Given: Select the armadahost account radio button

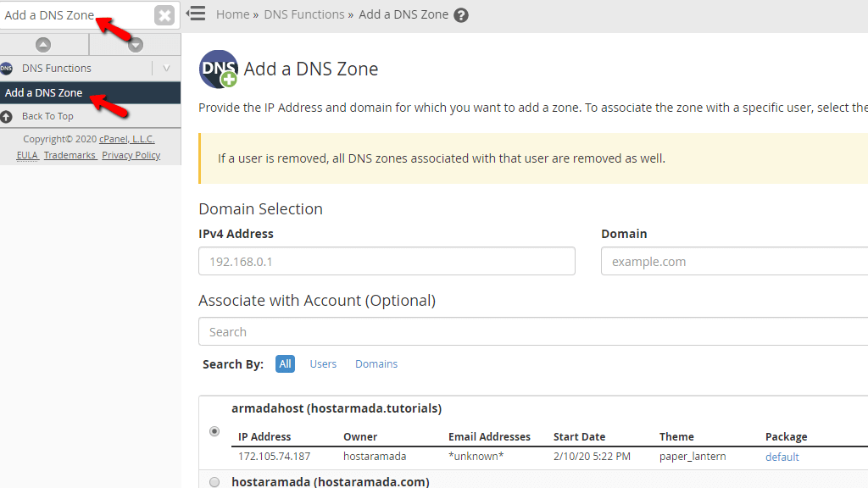Looking at the screenshot, I should pyautogui.click(x=214, y=431).
